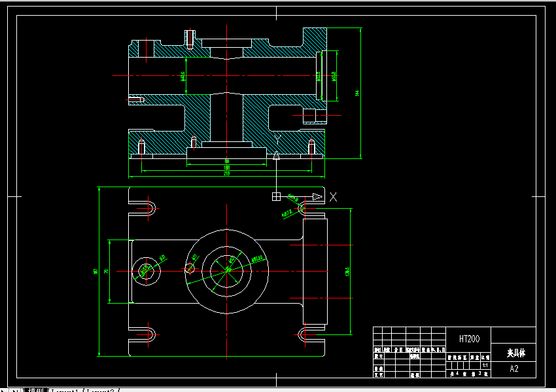This screenshot has width=556, height=392.
Task: Select the 187 overall height dimension
Action: 96,272
